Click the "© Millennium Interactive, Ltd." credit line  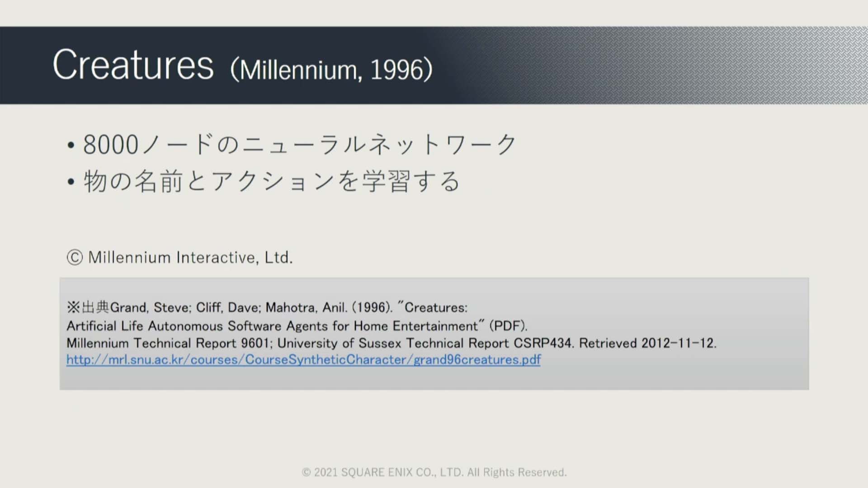180,258
